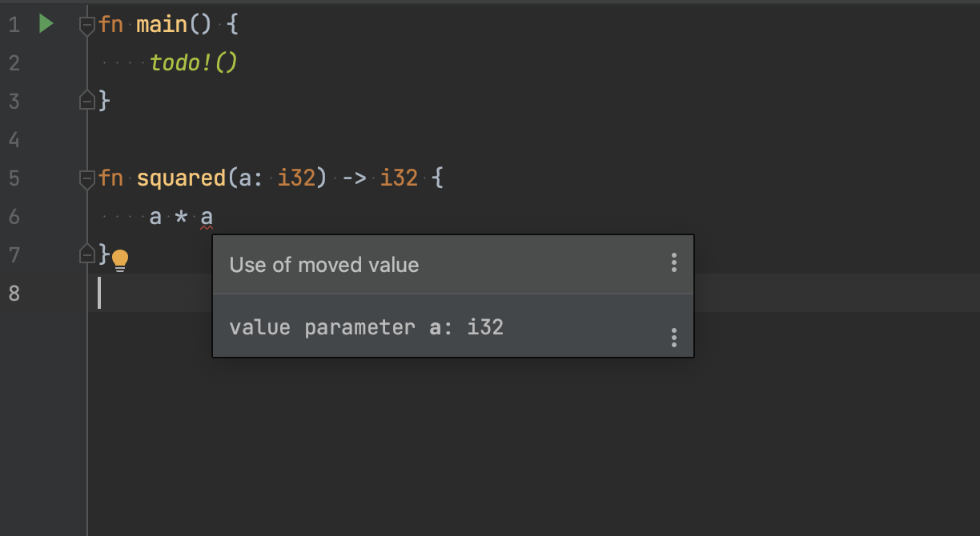Open the three-dot menu on "Use of moved value"
The height and width of the screenshot is (536, 980).
(673, 264)
